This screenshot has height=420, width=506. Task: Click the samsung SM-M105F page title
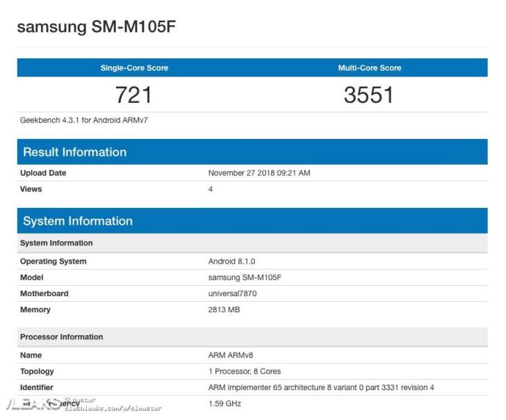[96, 27]
